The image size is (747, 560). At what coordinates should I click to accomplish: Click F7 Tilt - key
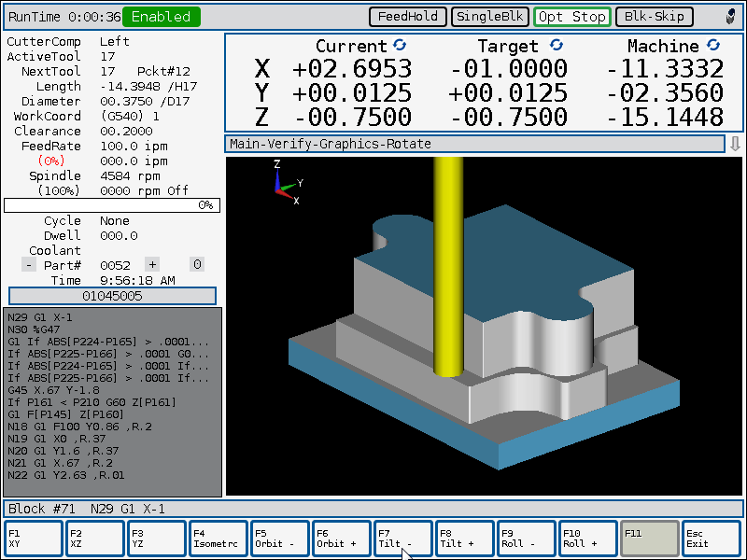403,539
